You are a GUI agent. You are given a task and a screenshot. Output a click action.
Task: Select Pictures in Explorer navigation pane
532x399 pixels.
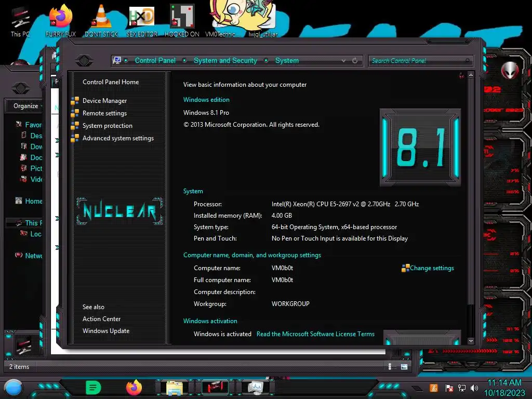(x=36, y=168)
